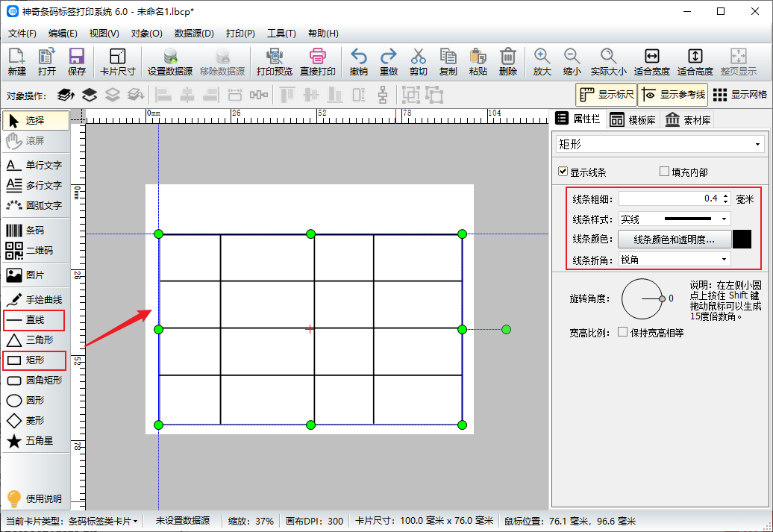The height and width of the screenshot is (532, 773).
Task: Click the 缩小 zoom out magnifier
Action: [x=572, y=62]
